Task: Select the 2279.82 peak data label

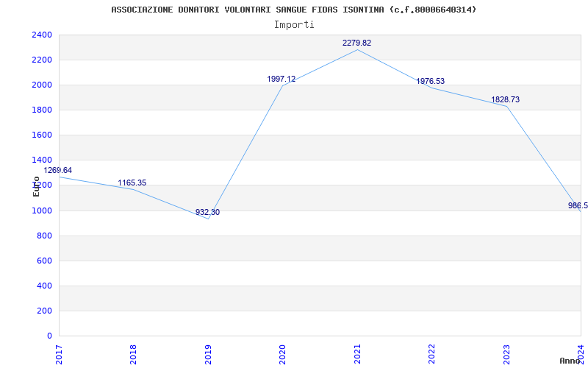Action: click(x=356, y=43)
